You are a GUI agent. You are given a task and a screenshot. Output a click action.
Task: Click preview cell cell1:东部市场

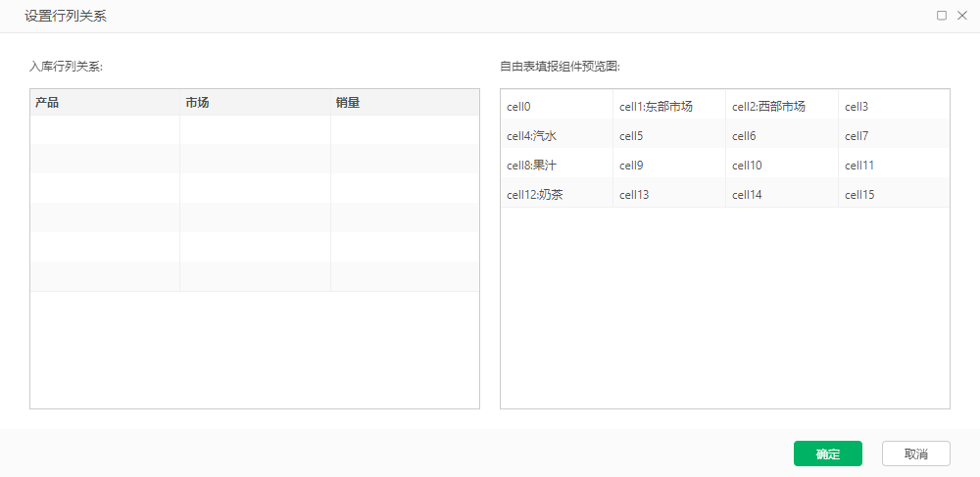tap(669, 106)
